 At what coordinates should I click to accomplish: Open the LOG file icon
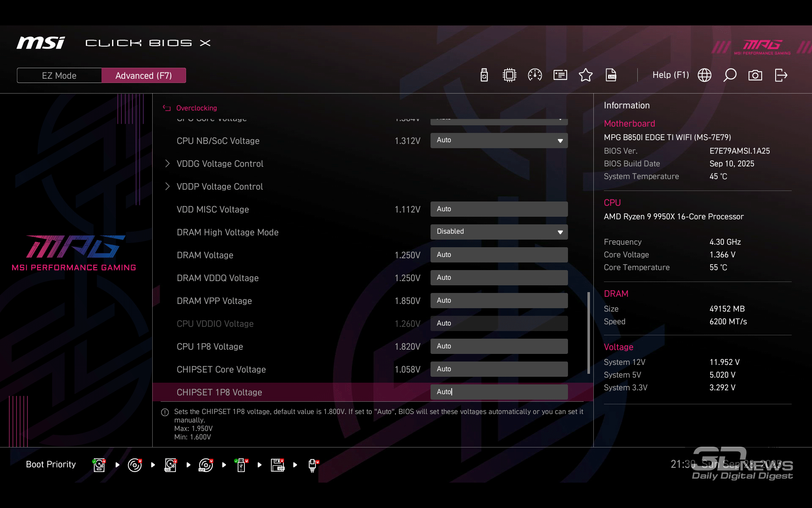(611, 75)
